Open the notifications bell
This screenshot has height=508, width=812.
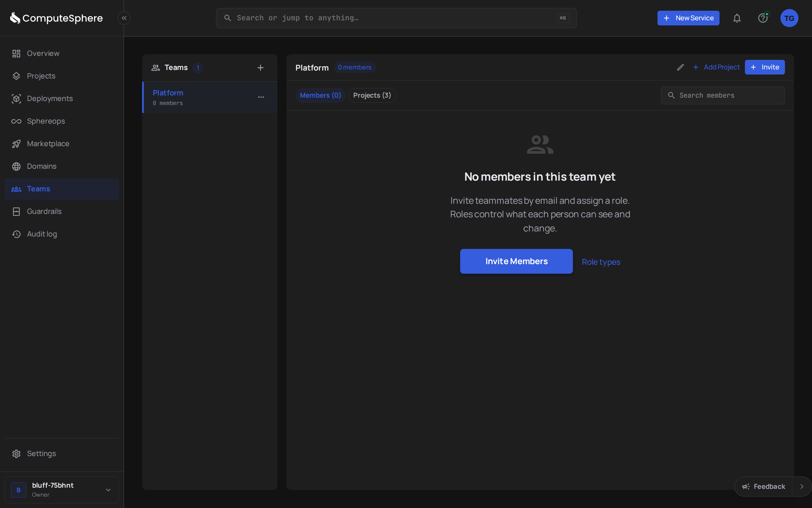click(737, 18)
